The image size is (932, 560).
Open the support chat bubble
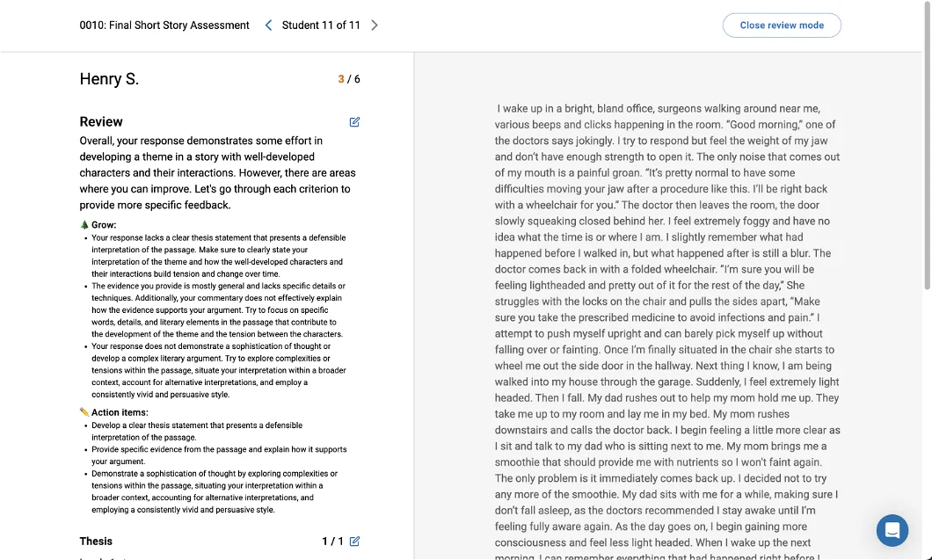pyautogui.click(x=892, y=530)
